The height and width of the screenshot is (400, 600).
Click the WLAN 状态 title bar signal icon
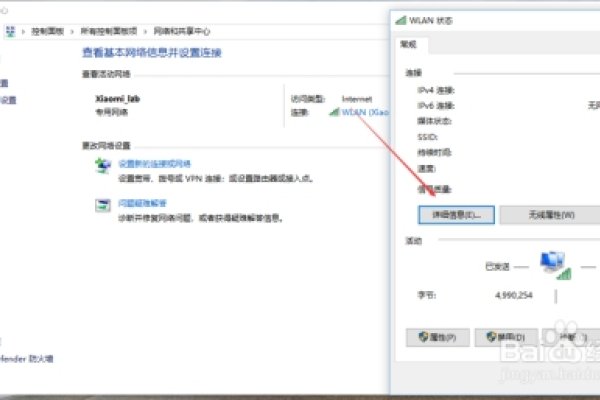click(401, 20)
